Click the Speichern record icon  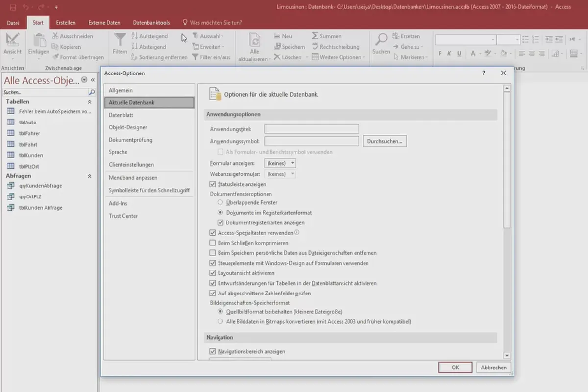[x=277, y=47]
